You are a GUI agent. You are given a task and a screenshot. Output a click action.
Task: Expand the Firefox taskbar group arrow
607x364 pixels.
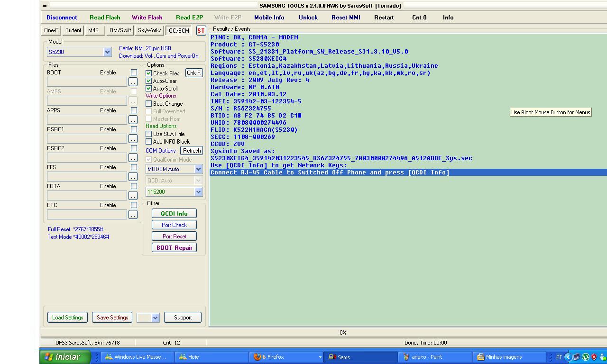click(x=320, y=357)
